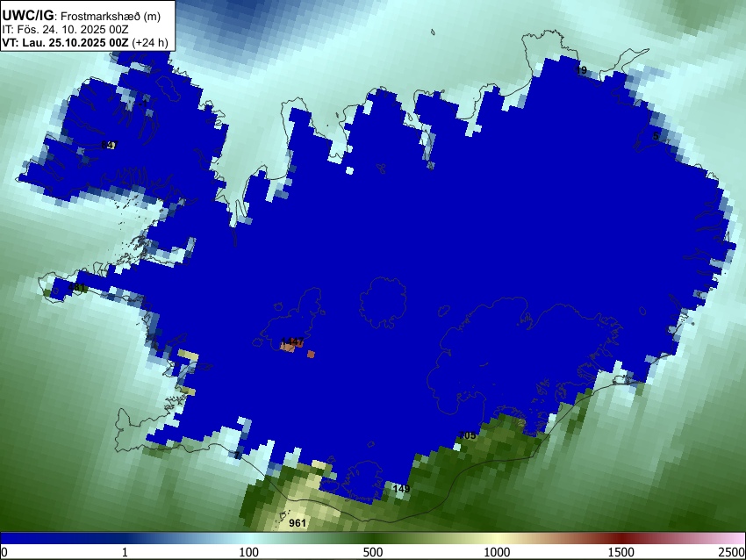Click the color scale tick label '100'
The image size is (746, 560).
[x=249, y=552]
